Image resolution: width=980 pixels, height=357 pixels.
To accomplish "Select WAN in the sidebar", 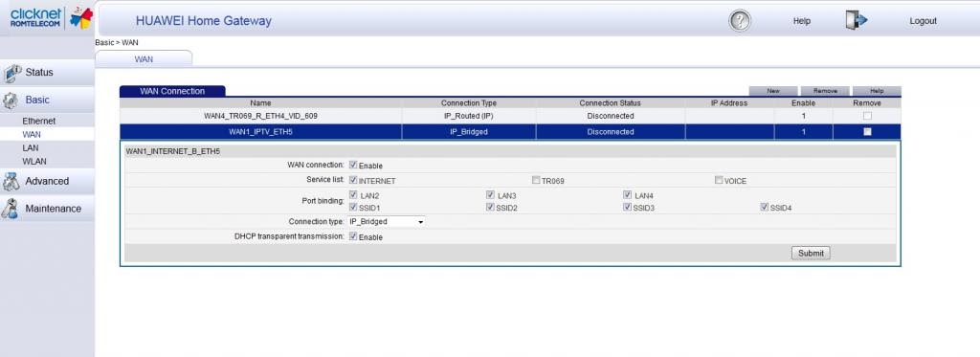I will 32,134.
